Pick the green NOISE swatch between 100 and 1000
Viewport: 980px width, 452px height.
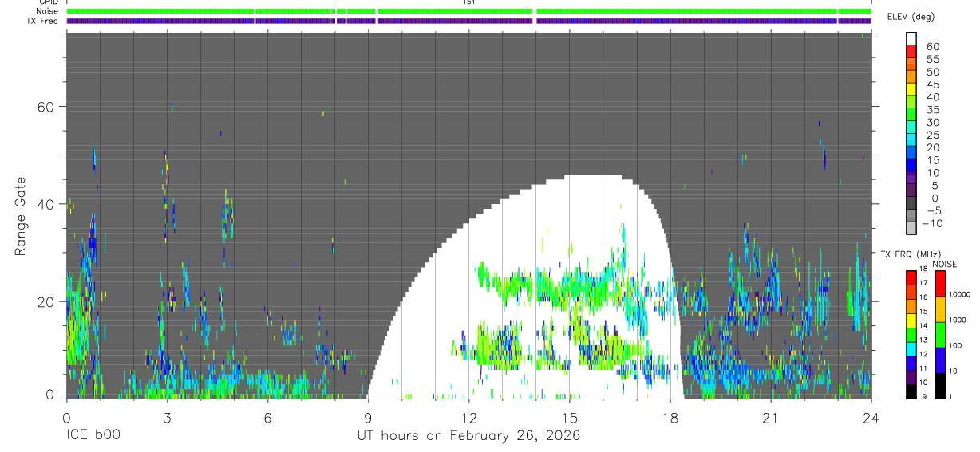[x=940, y=334]
